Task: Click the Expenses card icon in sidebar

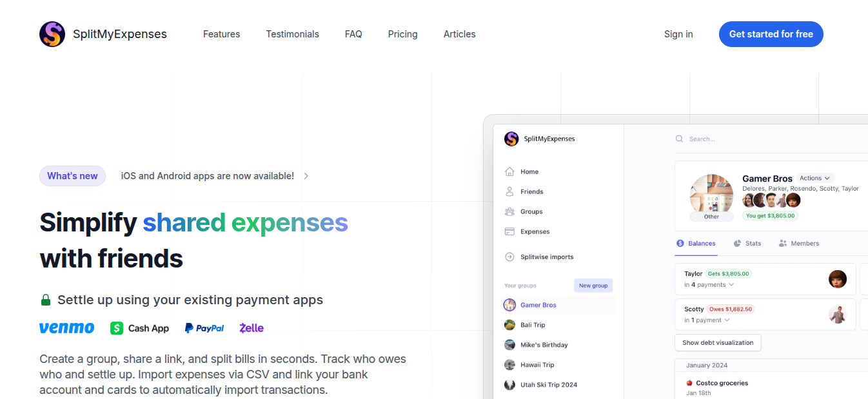Action: (x=509, y=231)
